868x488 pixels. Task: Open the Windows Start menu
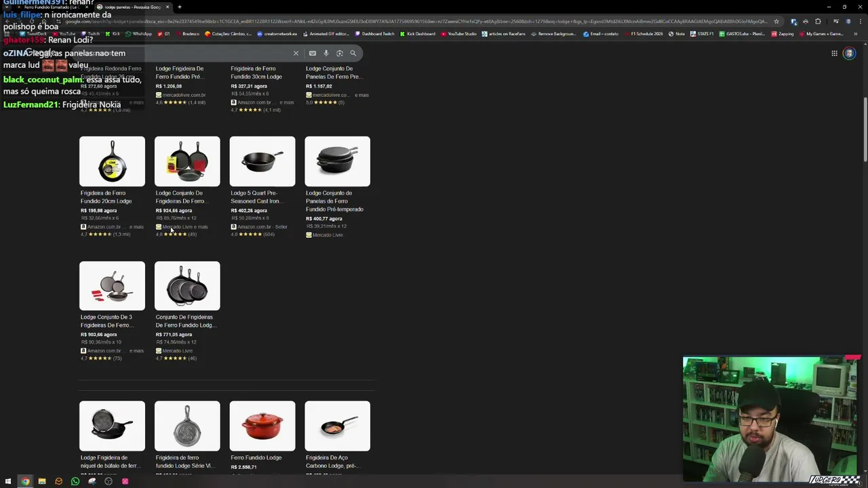tap(8, 481)
